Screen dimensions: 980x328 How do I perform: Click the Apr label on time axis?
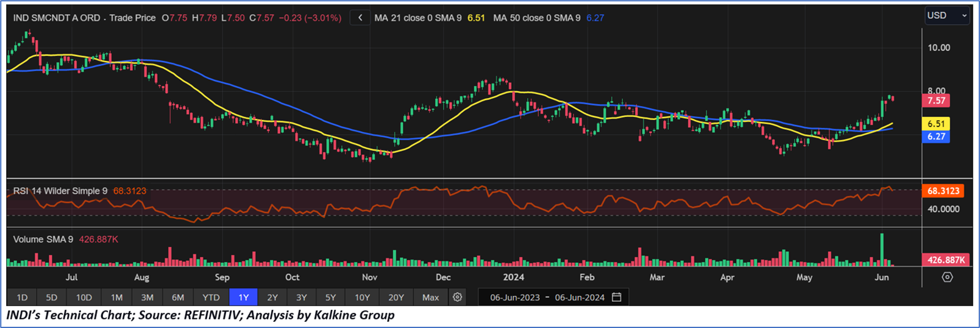727,277
